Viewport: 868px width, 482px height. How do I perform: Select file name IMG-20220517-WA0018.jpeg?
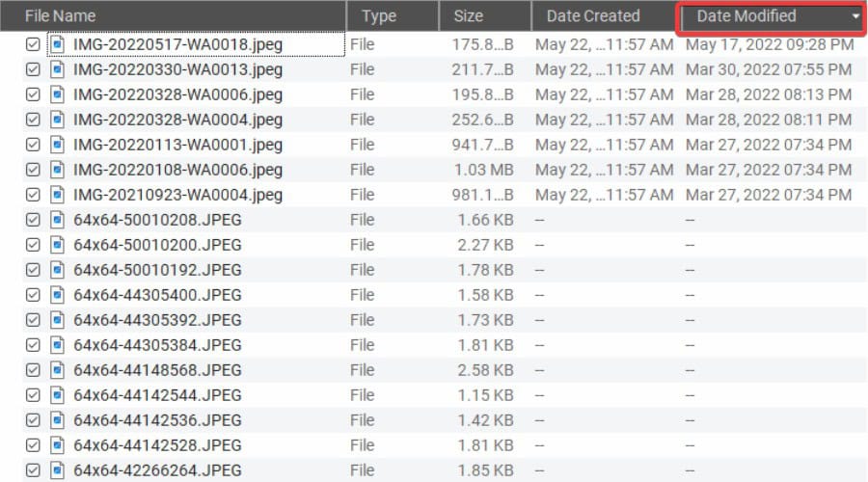[177, 44]
